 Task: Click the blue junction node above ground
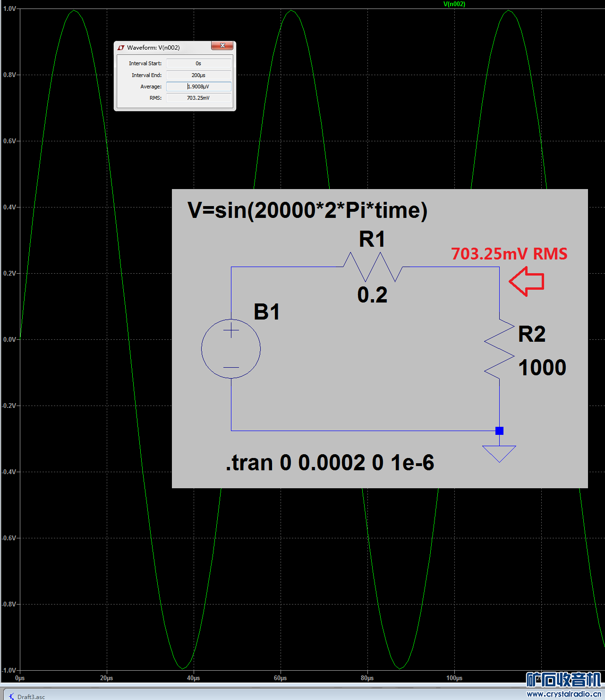[x=499, y=431]
